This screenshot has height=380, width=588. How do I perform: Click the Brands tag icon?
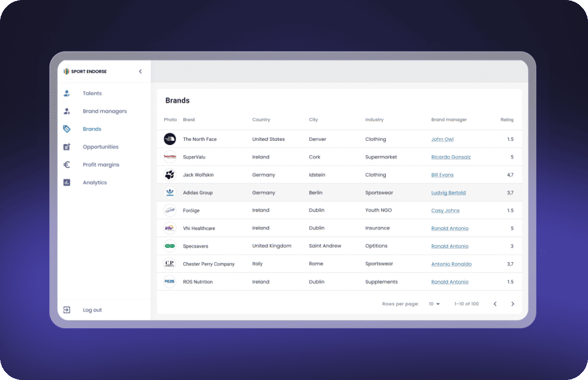tap(67, 129)
